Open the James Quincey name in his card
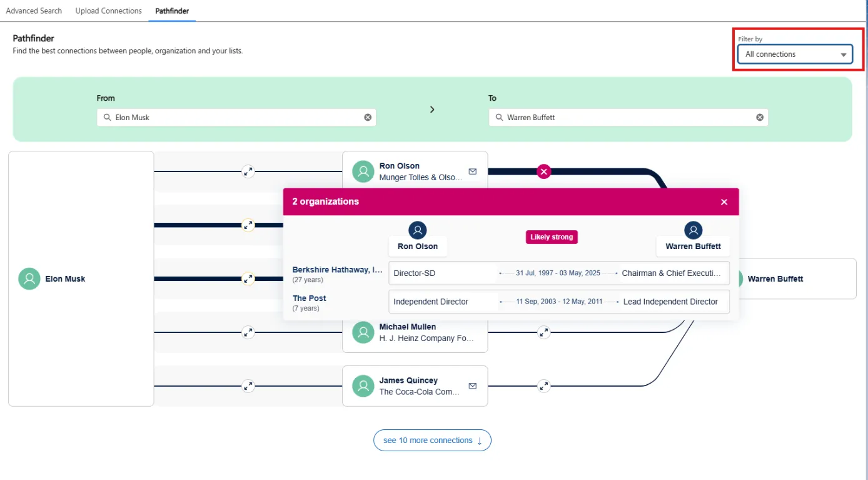The width and height of the screenshot is (868, 480). (x=408, y=380)
